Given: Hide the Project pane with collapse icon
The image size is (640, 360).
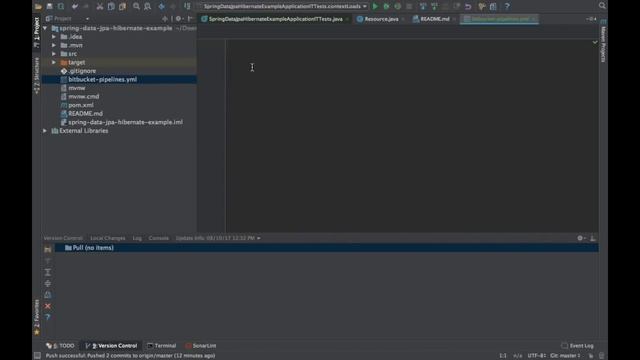Looking at the screenshot, I should pos(190,19).
